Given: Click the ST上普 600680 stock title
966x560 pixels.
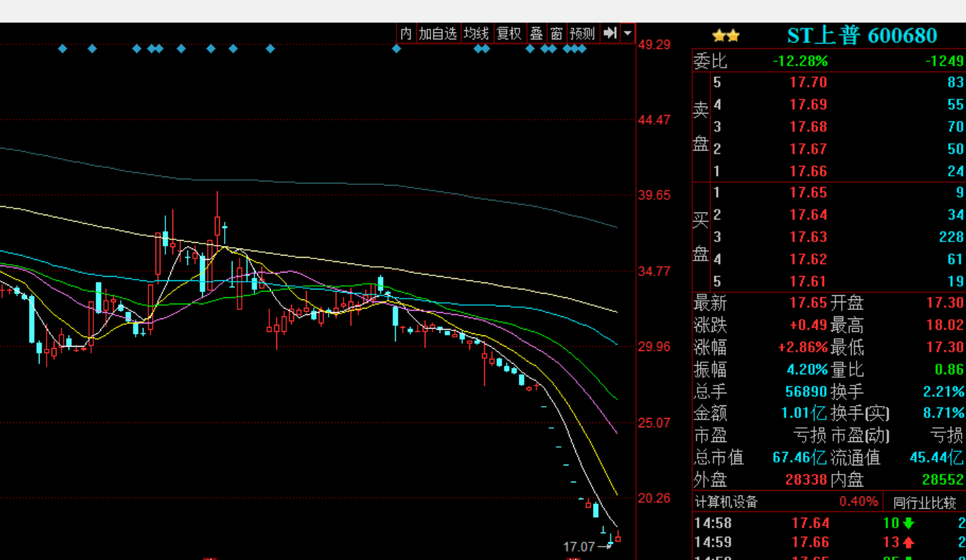Looking at the screenshot, I should tap(862, 35).
